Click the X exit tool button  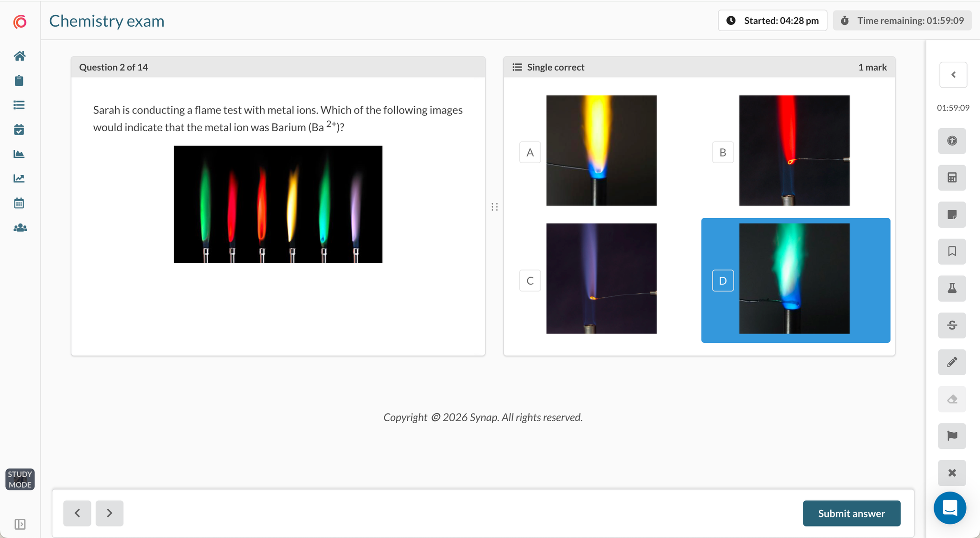[952, 473]
